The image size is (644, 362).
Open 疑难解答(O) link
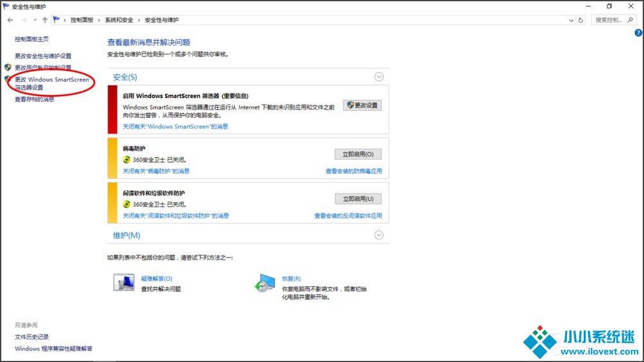click(157, 279)
